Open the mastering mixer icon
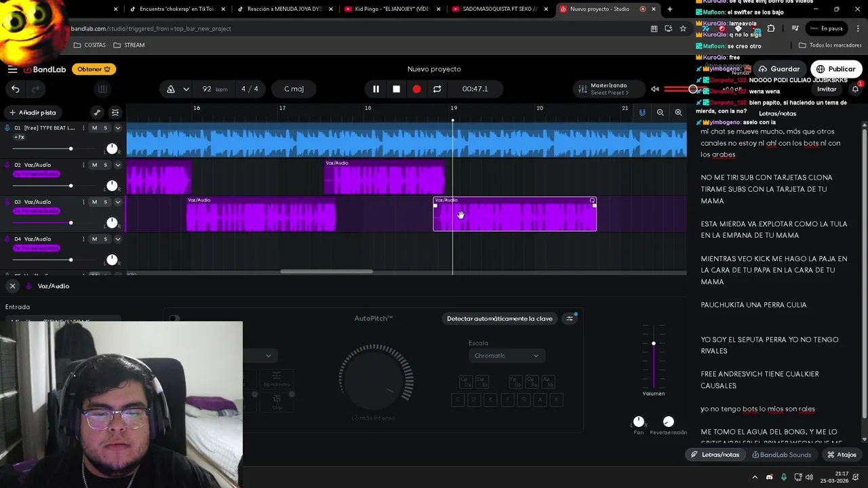The image size is (868, 488). (582, 89)
